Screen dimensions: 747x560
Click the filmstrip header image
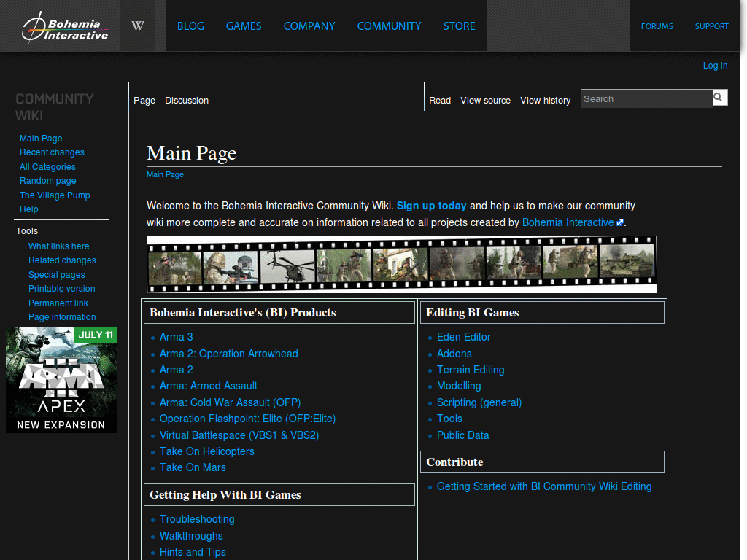pos(402,264)
